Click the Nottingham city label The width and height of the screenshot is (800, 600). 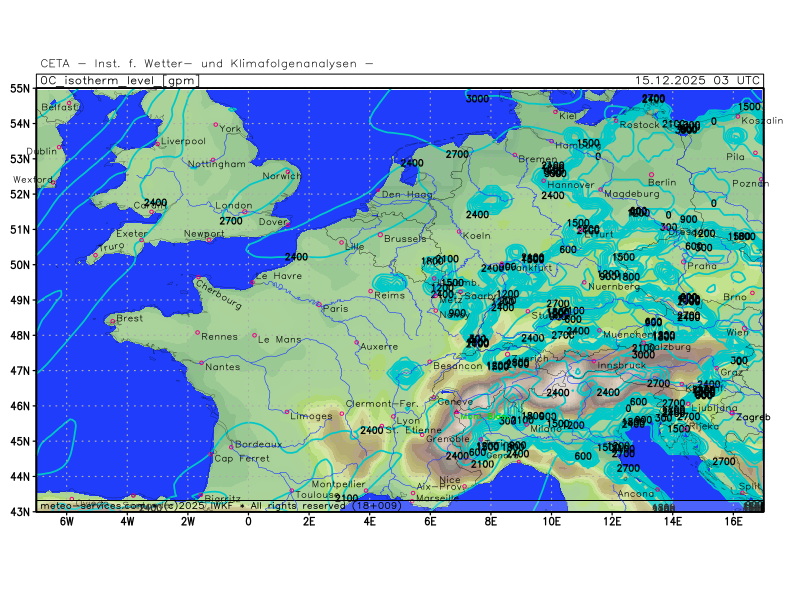216,163
